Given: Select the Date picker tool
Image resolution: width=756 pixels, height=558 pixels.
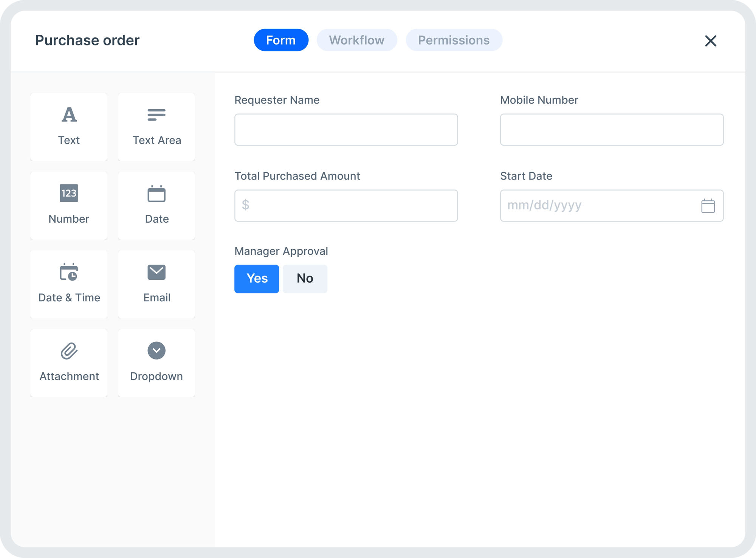Looking at the screenshot, I should click(157, 204).
